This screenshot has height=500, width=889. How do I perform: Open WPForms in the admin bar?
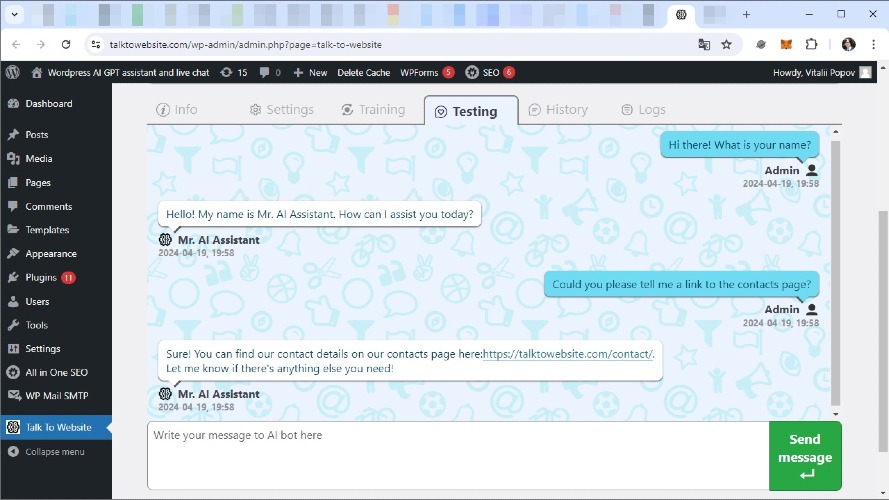click(x=427, y=73)
